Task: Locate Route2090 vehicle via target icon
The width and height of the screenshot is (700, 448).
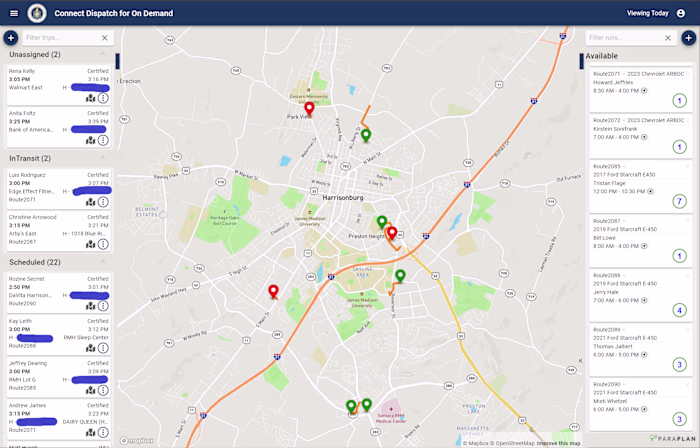Action: (644, 409)
